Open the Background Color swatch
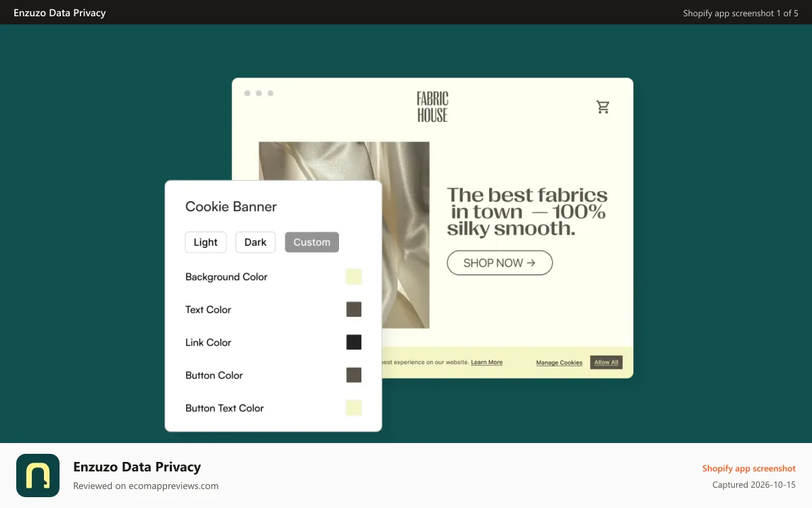Image resolution: width=812 pixels, height=508 pixels. [354, 276]
